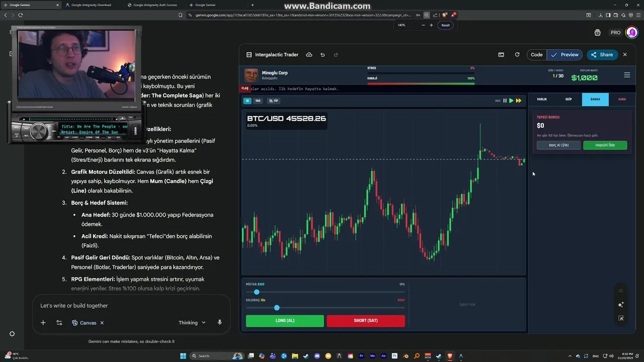644x362 pixels.
Task: Open Premiere Pro from the taskbar
Action: (361, 356)
